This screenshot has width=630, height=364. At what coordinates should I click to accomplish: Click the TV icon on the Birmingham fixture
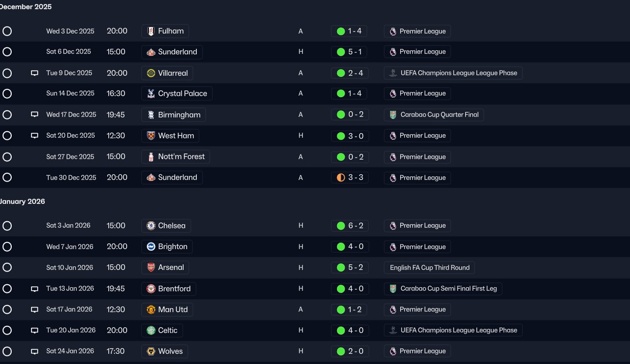(35, 115)
